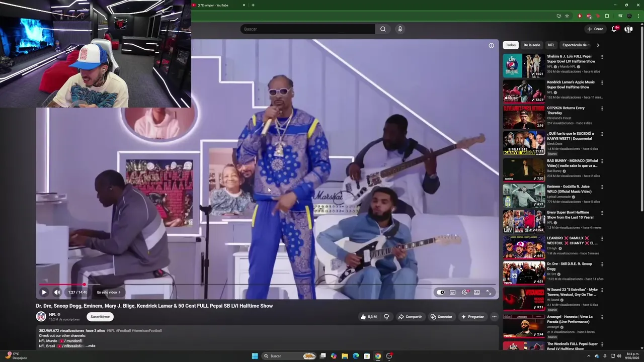Expand the 'En este video' chapters
Screen dimensions: 644x362
[109, 292]
